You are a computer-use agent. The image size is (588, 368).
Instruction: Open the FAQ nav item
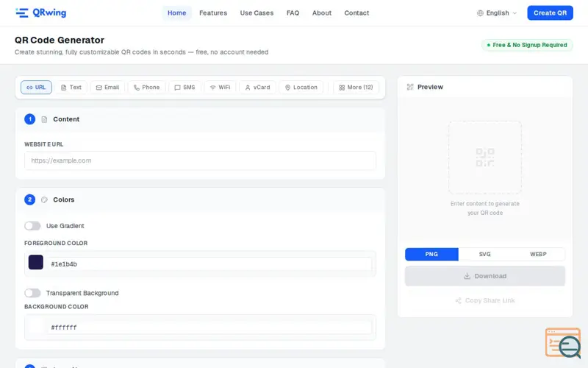click(293, 13)
